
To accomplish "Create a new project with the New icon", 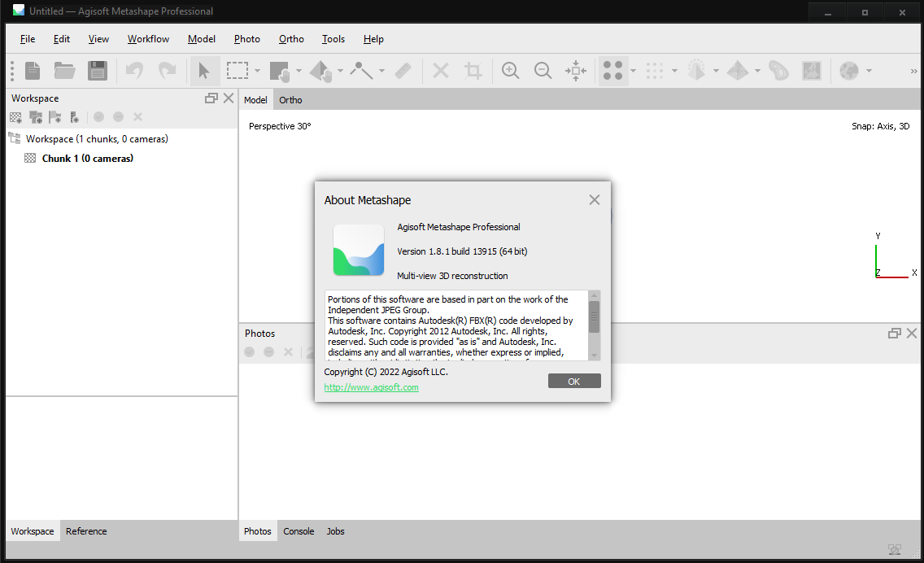I will pos(33,71).
